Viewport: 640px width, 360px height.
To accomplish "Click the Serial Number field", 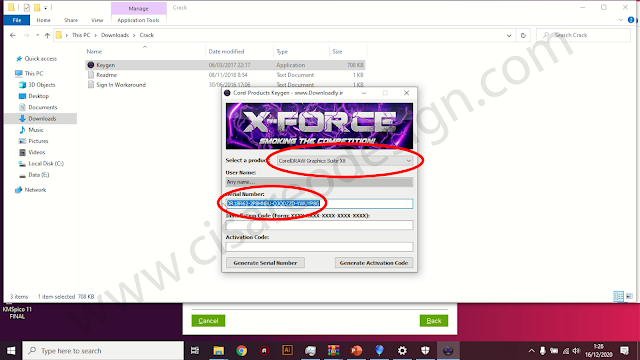I will [319, 203].
